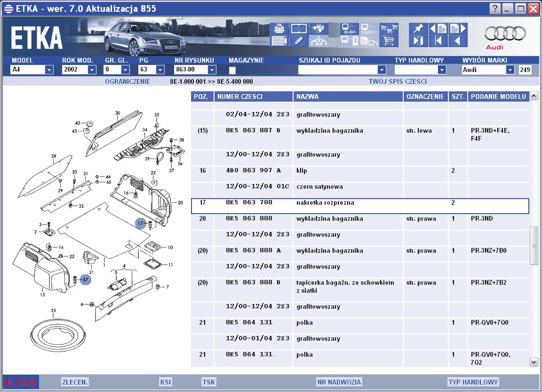Select row 17 nakretka rozprezna

[360, 206]
